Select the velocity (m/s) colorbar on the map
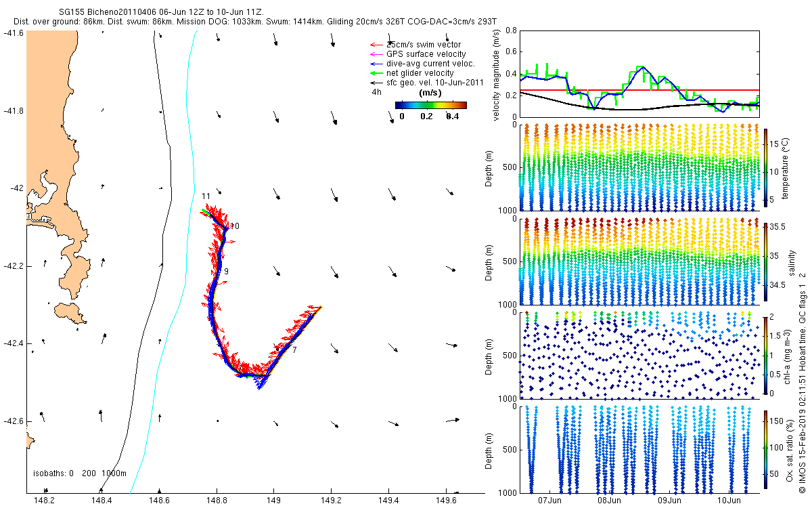Viewport: 812px width, 508px height. click(430, 105)
